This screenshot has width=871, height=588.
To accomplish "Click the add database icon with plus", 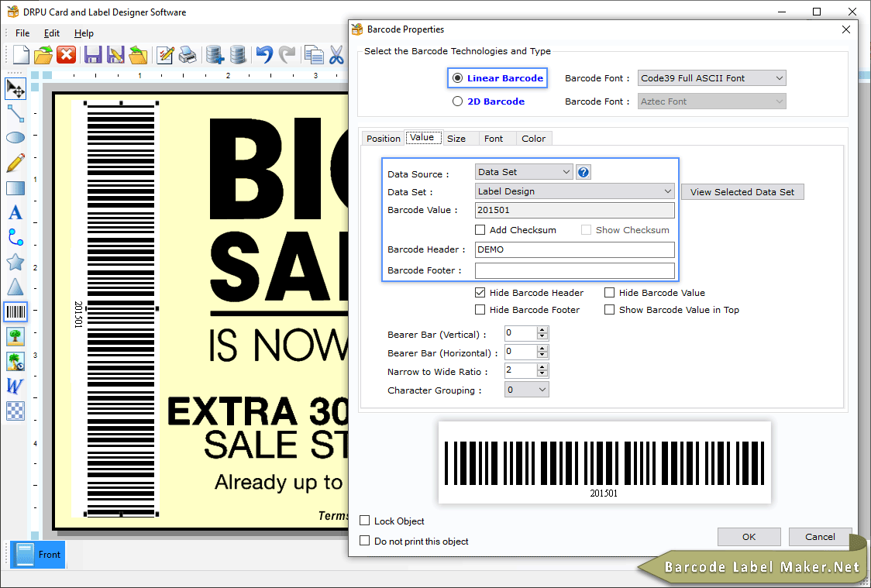I will click(x=215, y=54).
